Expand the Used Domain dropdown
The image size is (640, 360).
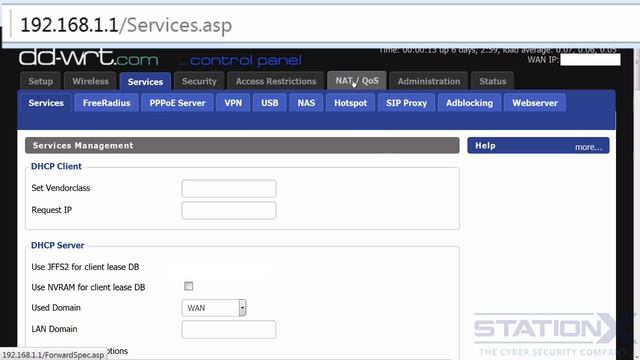pos(214,308)
